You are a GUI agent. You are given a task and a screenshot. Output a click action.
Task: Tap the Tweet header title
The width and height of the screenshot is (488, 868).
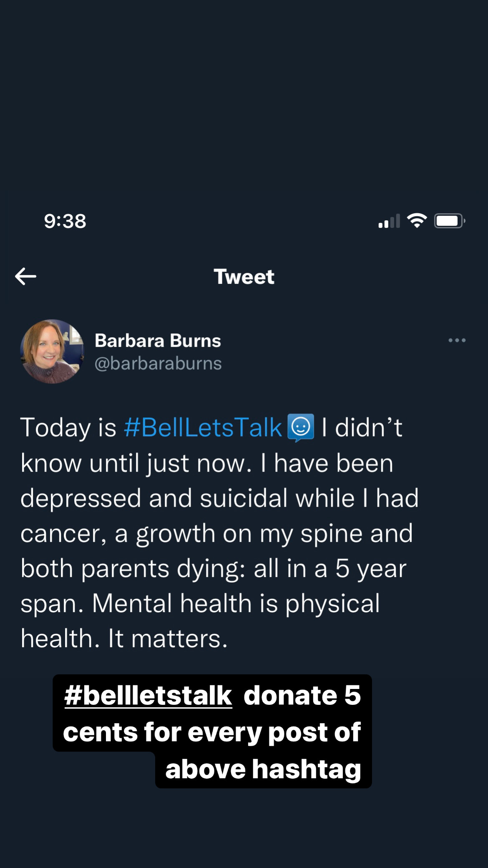tap(244, 277)
